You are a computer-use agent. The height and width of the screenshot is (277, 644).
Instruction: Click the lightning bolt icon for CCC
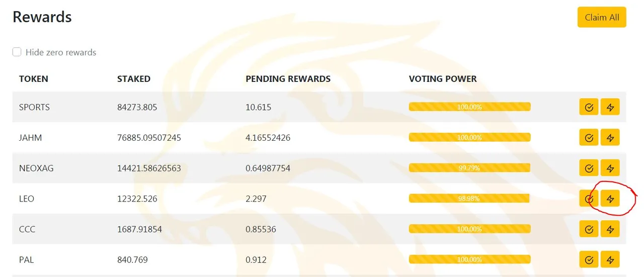pos(610,229)
